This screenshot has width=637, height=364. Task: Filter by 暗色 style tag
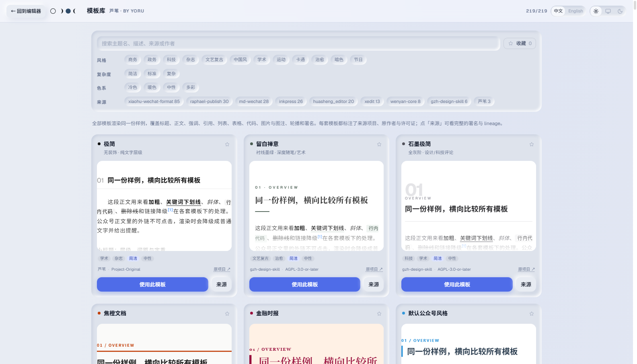339,60
